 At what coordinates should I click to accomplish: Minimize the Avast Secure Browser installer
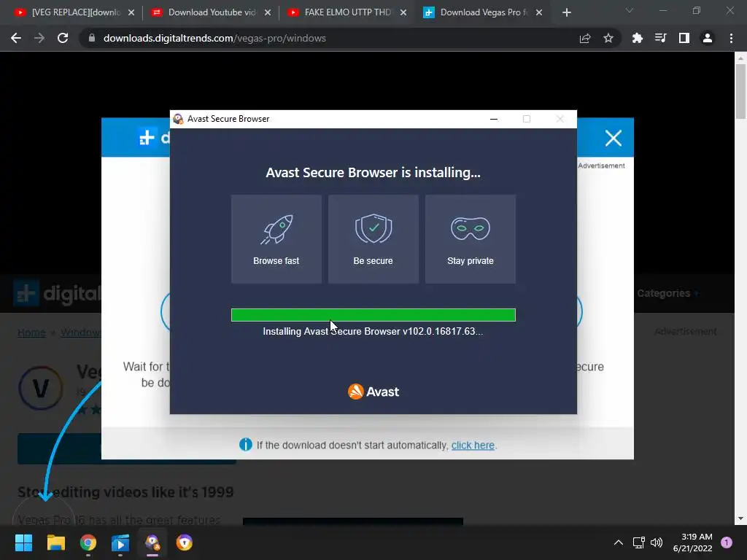494,119
